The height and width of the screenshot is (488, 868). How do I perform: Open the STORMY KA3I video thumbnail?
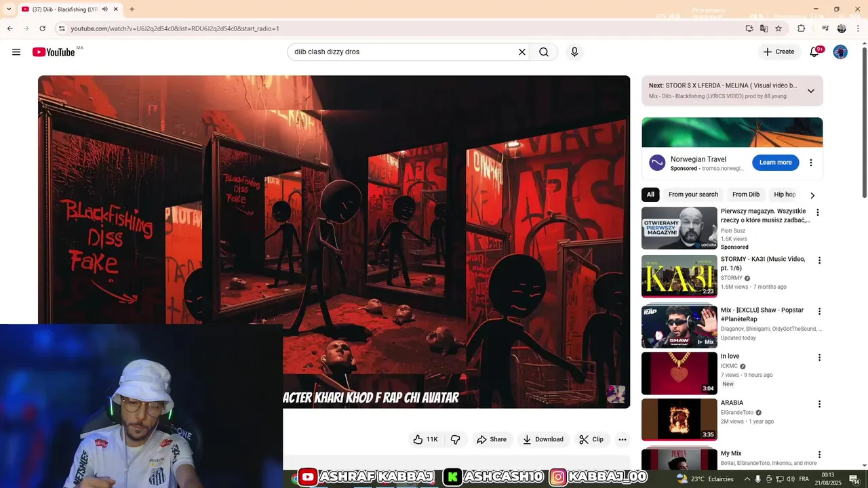point(679,277)
